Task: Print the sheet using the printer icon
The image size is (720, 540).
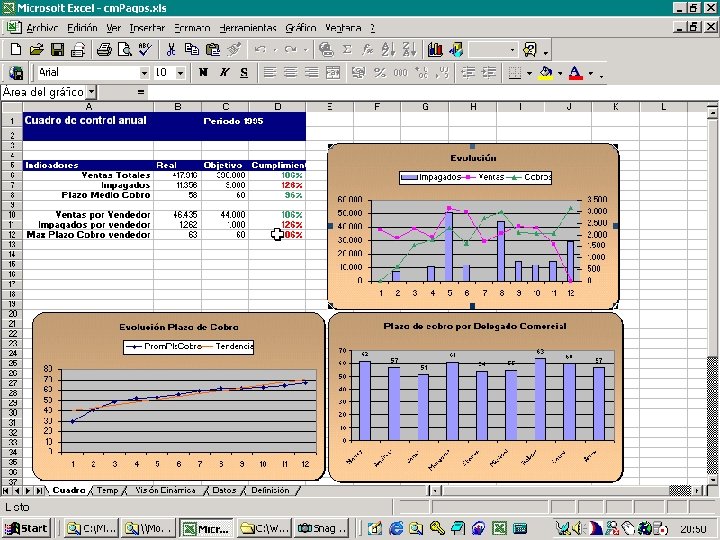Action: click(x=104, y=49)
